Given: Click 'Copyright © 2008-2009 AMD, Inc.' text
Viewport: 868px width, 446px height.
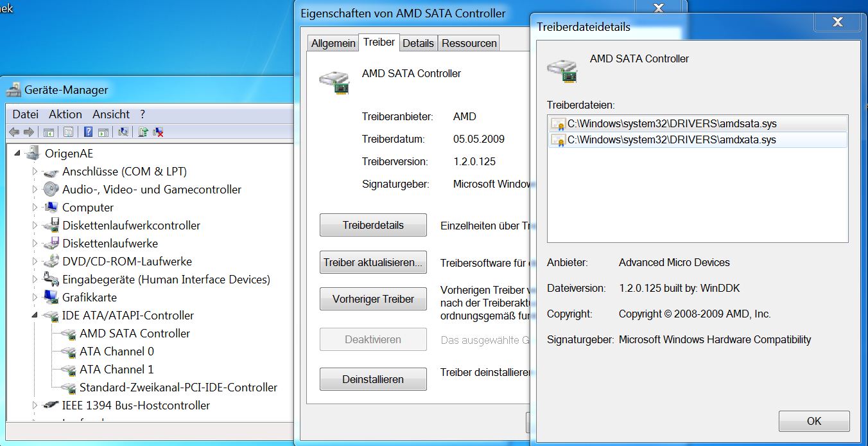Looking at the screenshot, I should tap(695, 314).
